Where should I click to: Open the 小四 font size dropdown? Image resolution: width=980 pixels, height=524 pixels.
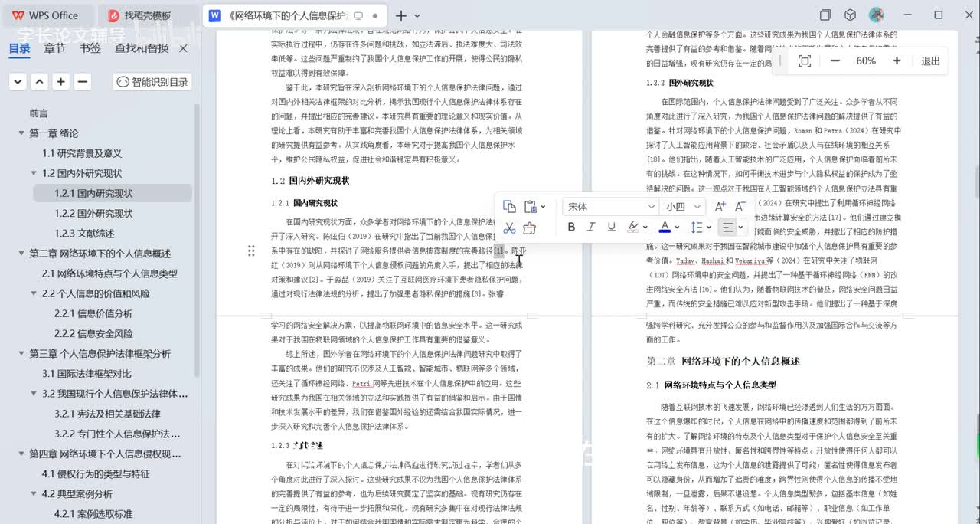pyautogui.click(x=683, y=207)
